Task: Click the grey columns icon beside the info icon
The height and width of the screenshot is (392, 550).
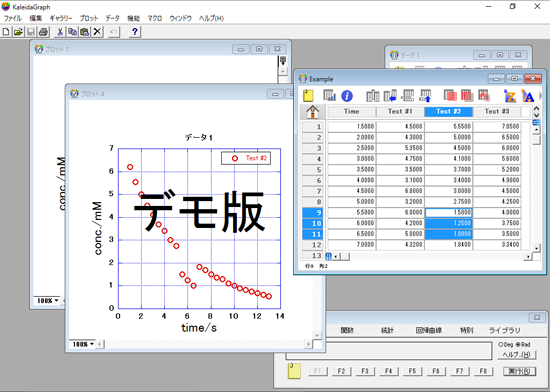Action: pos(373,96)
